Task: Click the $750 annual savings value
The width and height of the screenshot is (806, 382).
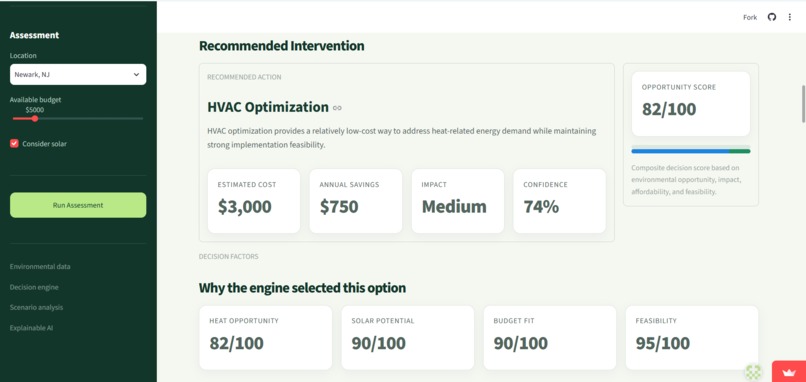Action: 339,207
